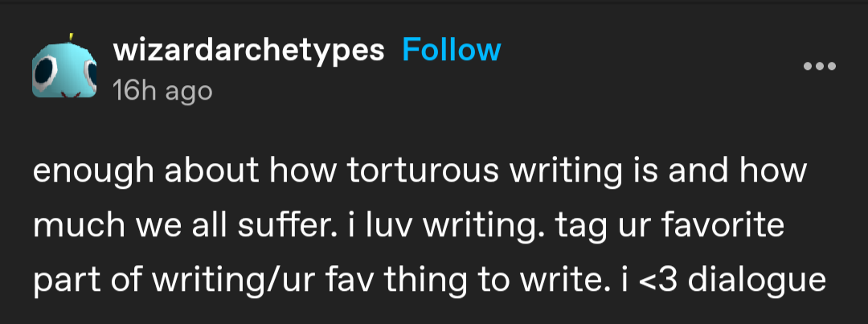
Task: Follow the wizardarchetypes blog
Action: [451, 51]
